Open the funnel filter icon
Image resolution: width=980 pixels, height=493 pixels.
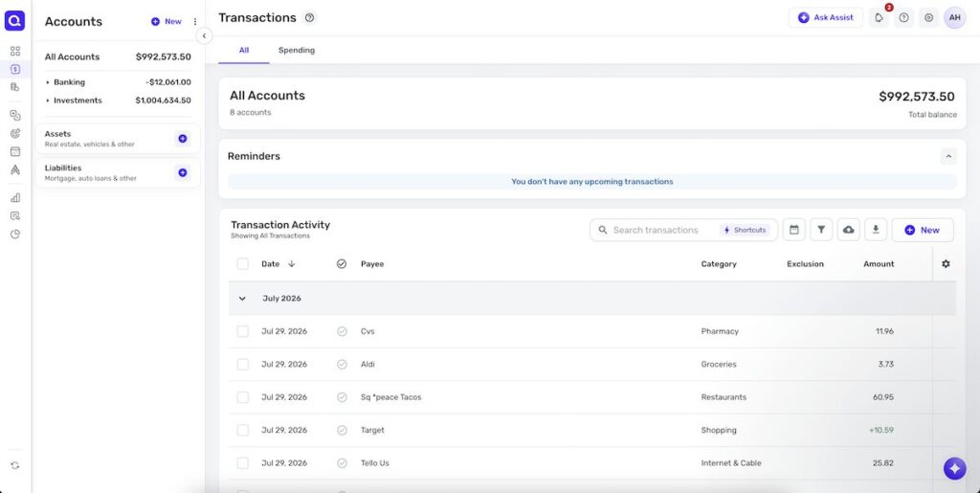click(x=821, y=230)
